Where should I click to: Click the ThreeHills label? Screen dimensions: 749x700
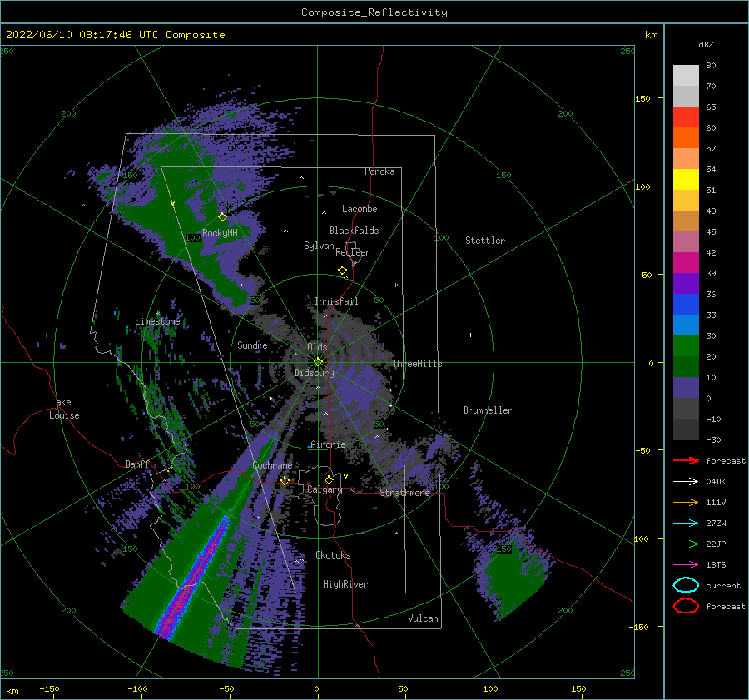tap(417, 364)
